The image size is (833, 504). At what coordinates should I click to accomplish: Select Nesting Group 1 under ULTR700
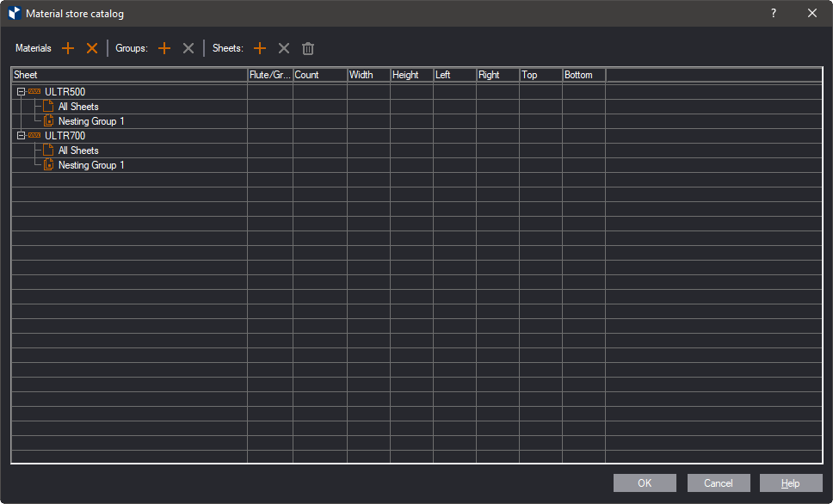coord(91,165)
